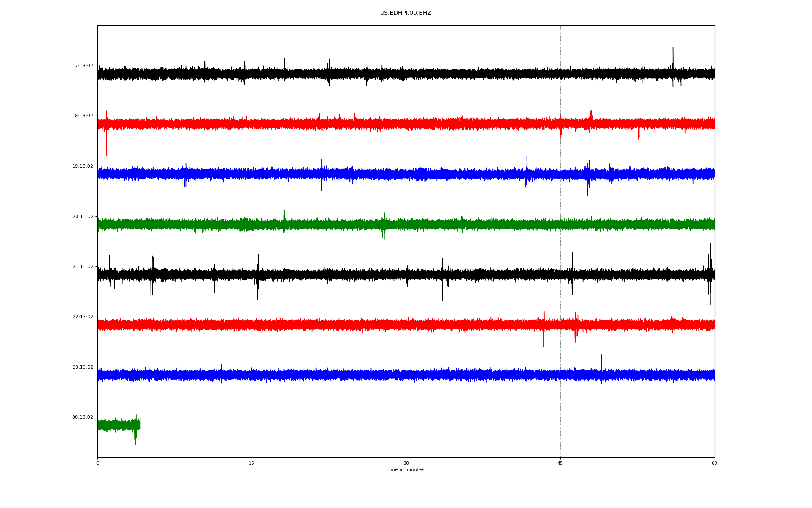Screen dimensions: 812x508
Task: Select the 19:13:02 trace time label
Action: (82, 166)
